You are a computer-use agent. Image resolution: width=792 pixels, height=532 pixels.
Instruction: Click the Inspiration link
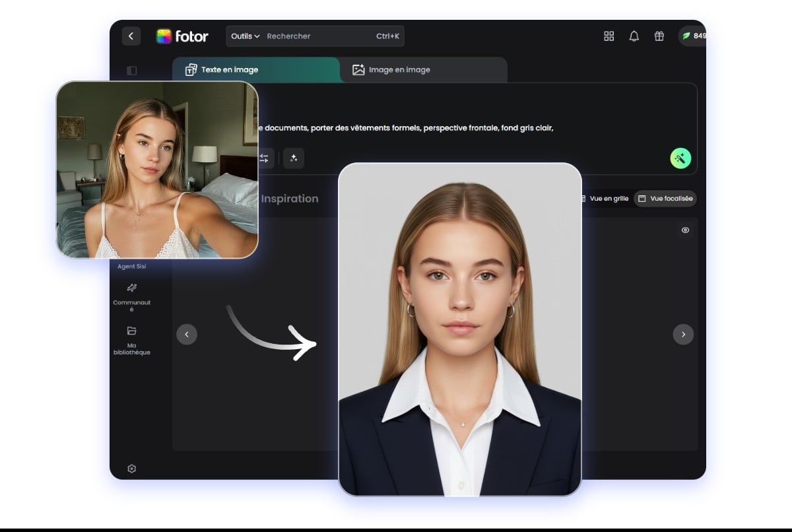[x=291, y=198]
